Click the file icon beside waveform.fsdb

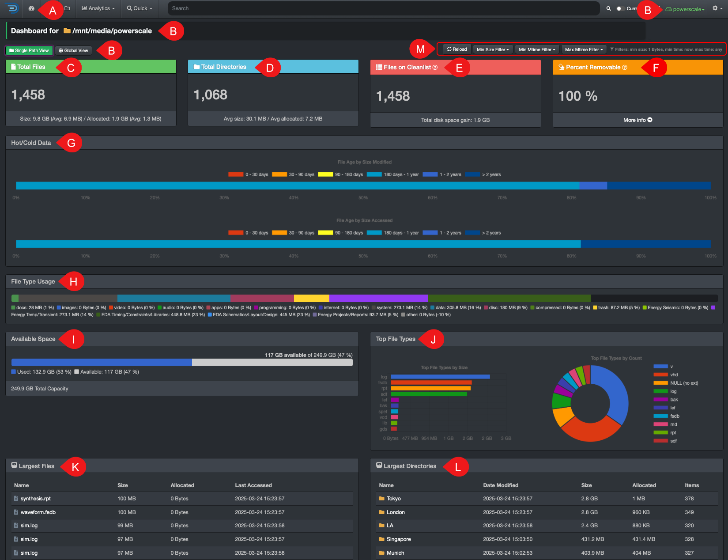(16, 512)
